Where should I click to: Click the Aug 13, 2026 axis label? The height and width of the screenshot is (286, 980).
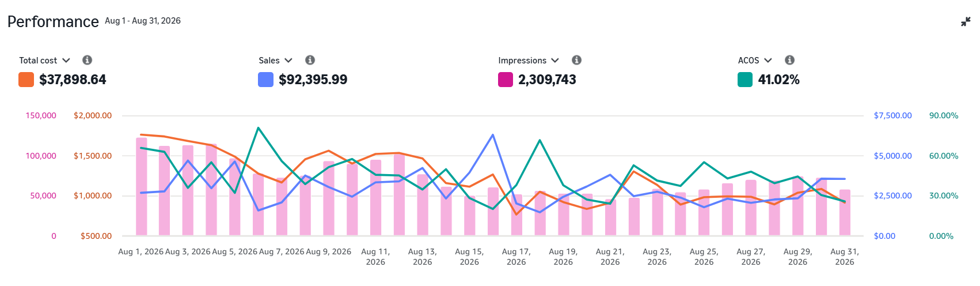click(423, 257)
